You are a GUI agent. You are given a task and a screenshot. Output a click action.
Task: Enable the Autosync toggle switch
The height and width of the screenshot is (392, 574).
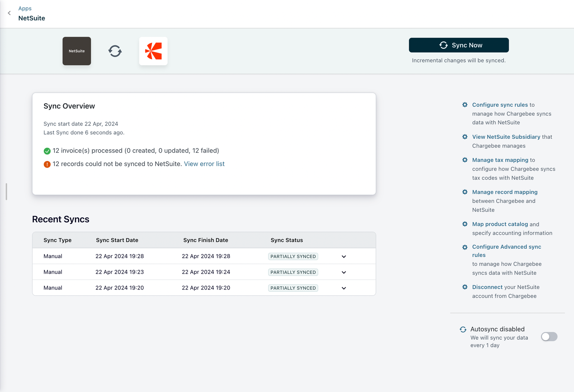[549, 337]
